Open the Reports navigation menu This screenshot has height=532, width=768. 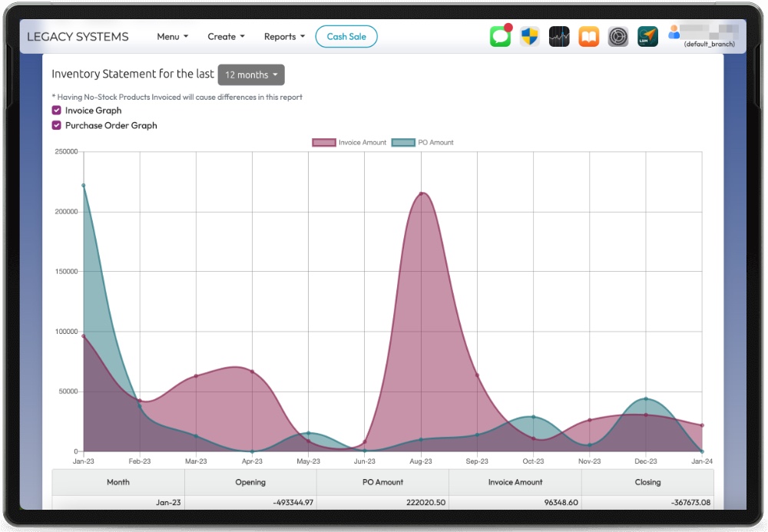pos(284,37)
